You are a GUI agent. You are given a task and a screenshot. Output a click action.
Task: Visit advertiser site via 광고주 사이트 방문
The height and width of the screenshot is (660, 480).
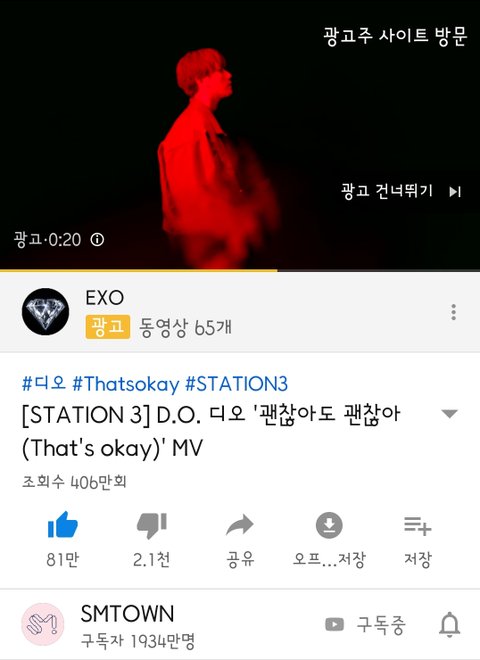click(395, 36)
